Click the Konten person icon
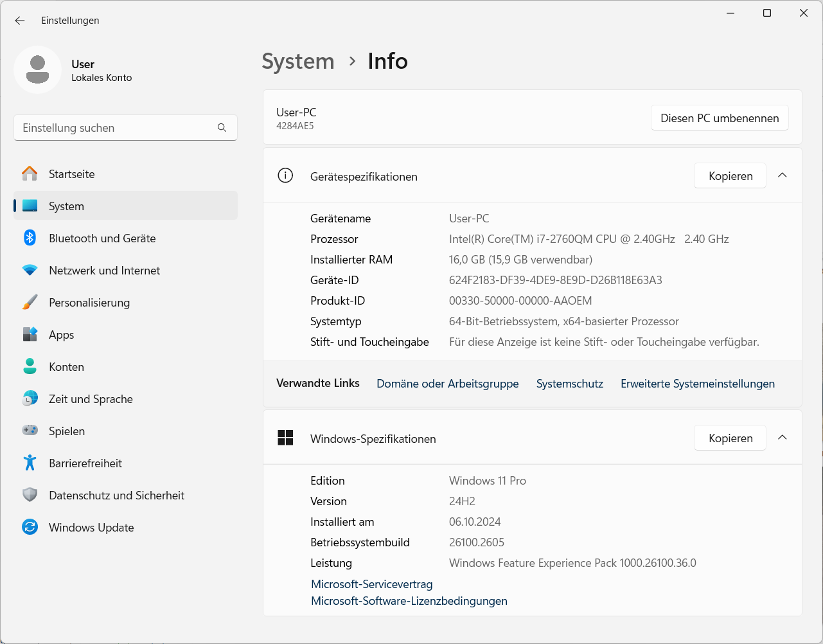This screenshot has height=644, width=823. tap(30, 366)
